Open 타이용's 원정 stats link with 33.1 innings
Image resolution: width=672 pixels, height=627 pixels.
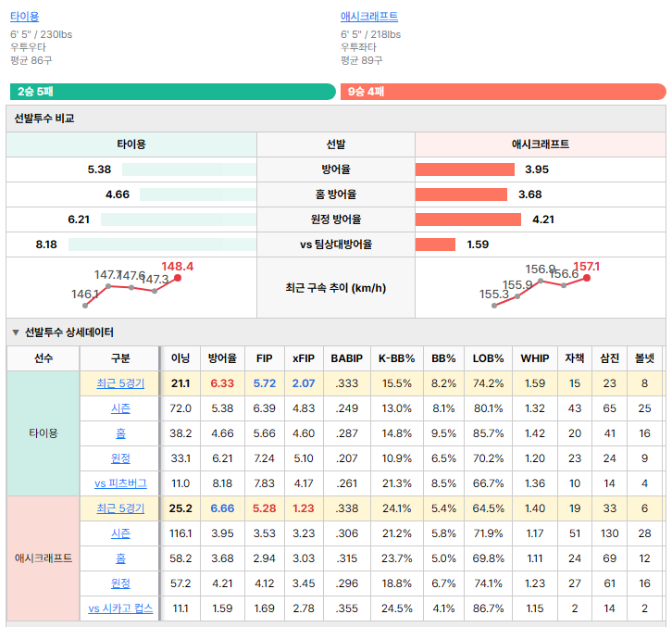click(120, 458)
